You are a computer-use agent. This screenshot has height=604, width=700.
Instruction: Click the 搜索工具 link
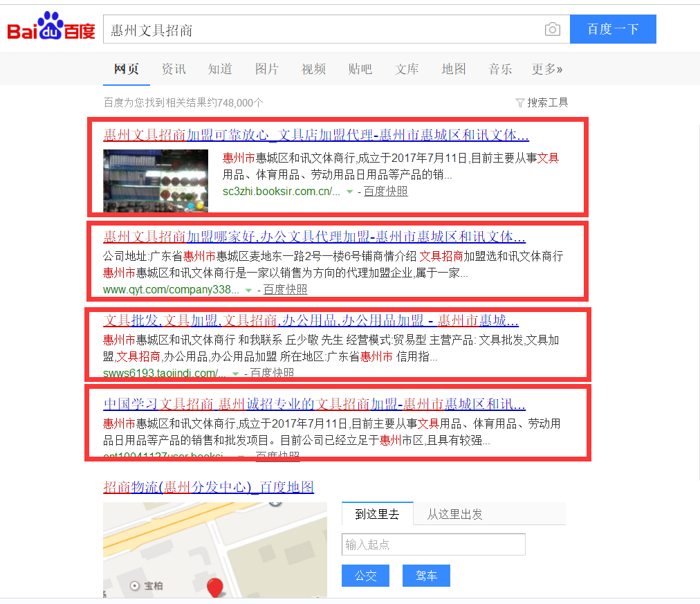coord(547,103)
